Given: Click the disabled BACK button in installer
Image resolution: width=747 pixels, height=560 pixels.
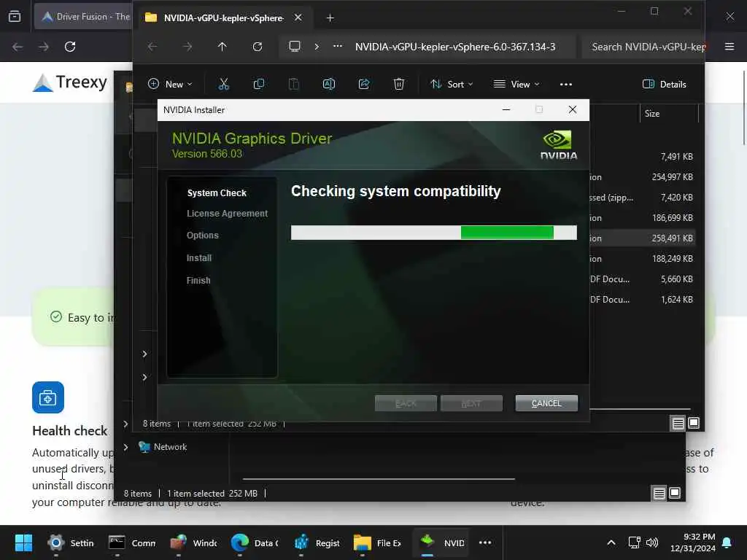Looking at the screenshot, I should click(406, 403).
